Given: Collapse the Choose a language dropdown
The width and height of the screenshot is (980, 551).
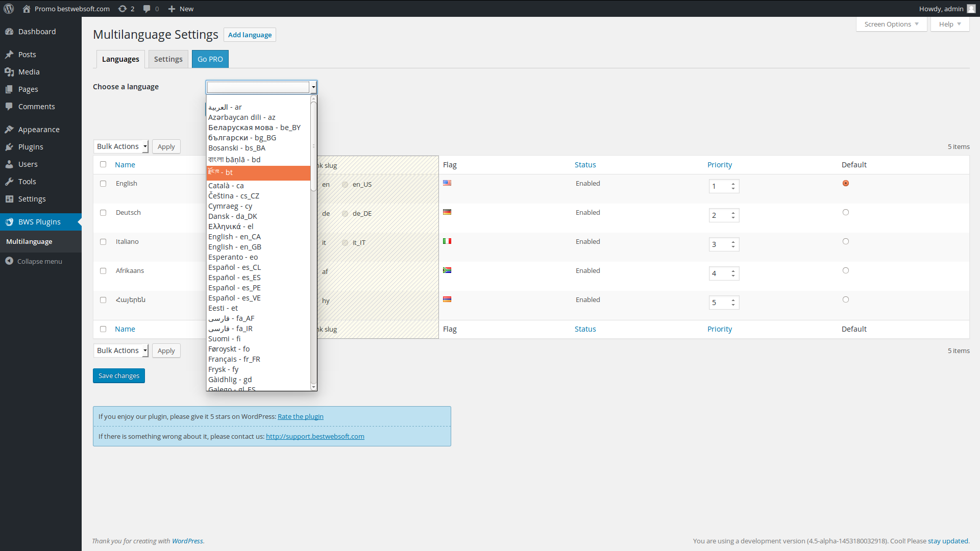Looking at the screenshot, I should 261,87.
